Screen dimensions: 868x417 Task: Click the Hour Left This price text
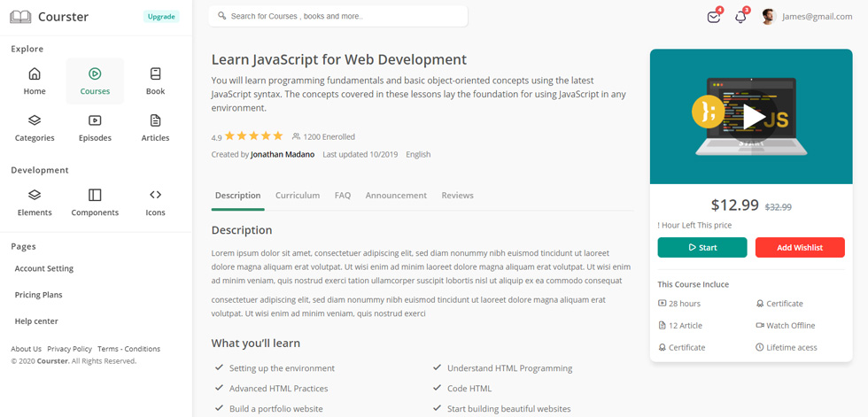pos(694,226)
